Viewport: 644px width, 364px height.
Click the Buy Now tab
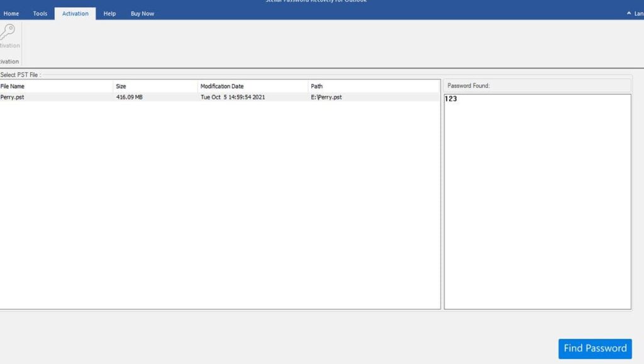click(x=142, y=13)
